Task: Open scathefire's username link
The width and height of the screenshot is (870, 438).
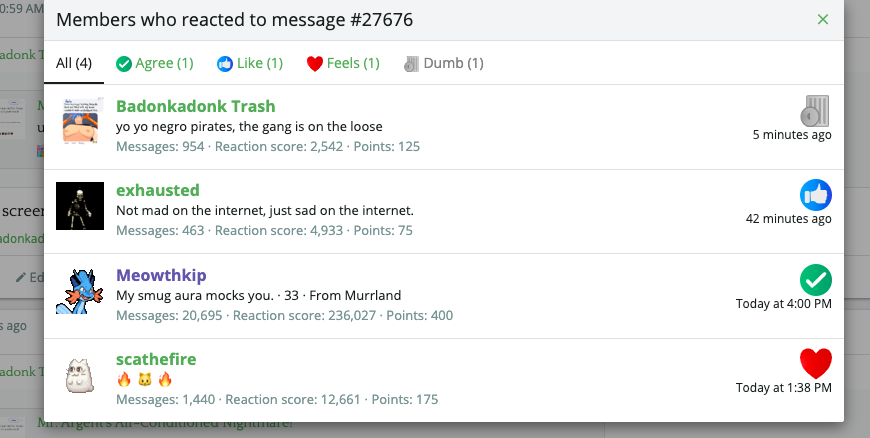Action: click(x=156, y=359)
